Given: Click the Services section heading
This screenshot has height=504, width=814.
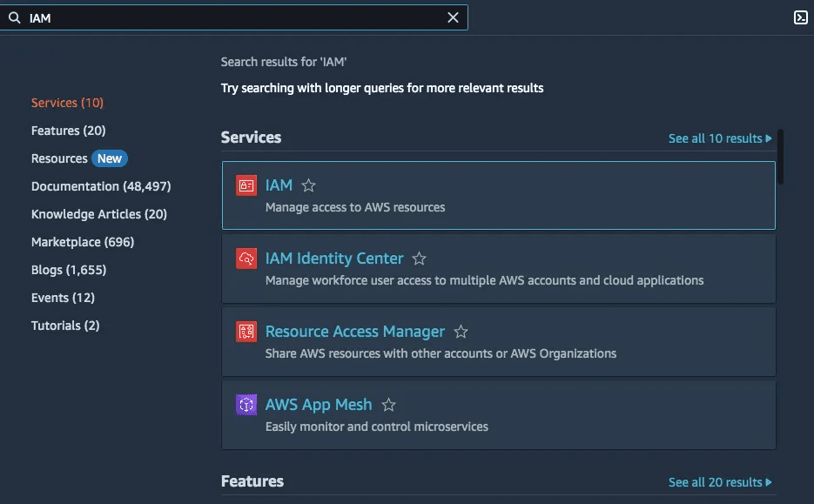Looking at the screenshot, I should coord(252,138).
